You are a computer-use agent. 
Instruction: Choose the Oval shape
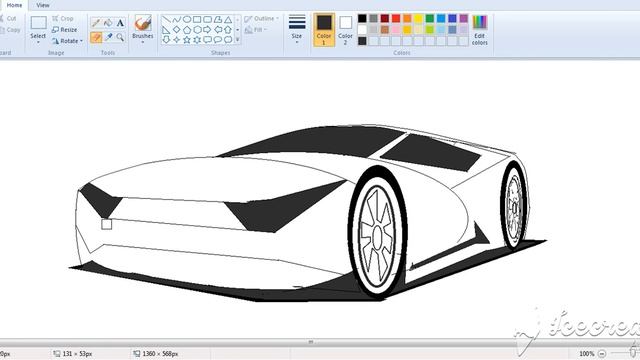pos(187,19)
